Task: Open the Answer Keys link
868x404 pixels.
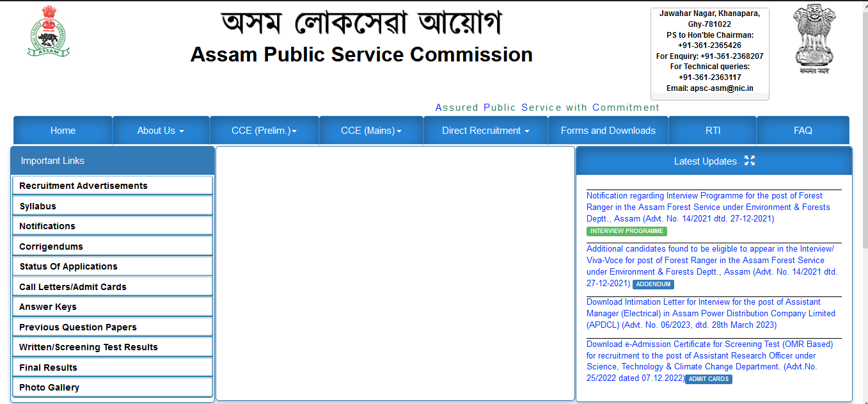Action: click(113, 307)
